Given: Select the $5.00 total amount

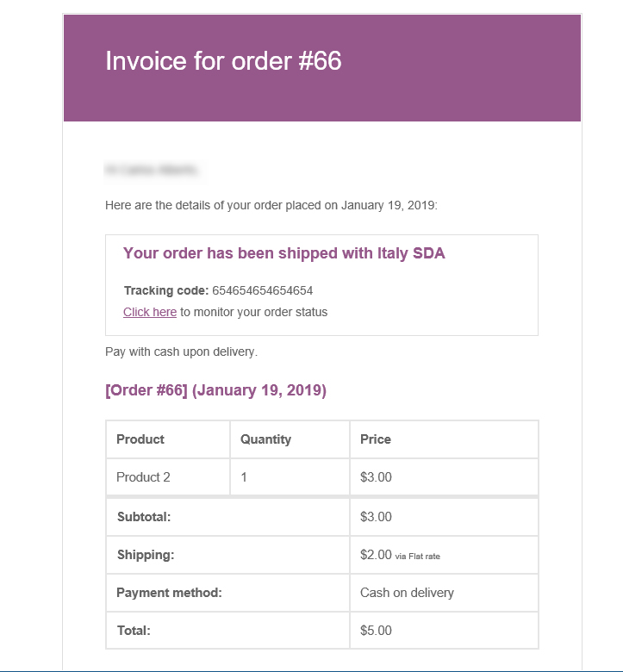Looking at the screenshot, I should point(376,631).
